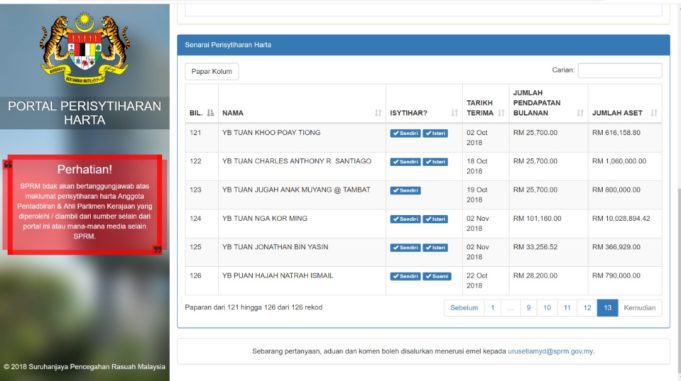Click asset value RM 616,158.80

pos(616,133)
